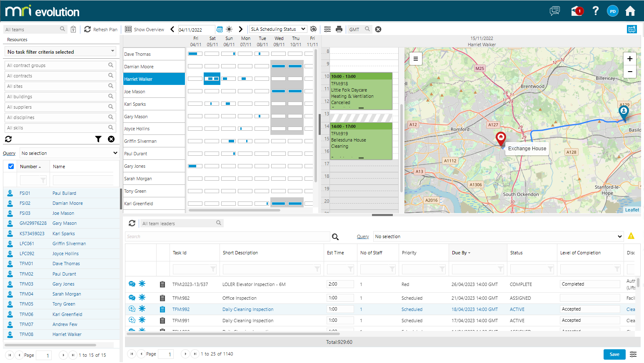Open the map layers menu icon
The height and width of the screenshot is (363, 644).
415,58
